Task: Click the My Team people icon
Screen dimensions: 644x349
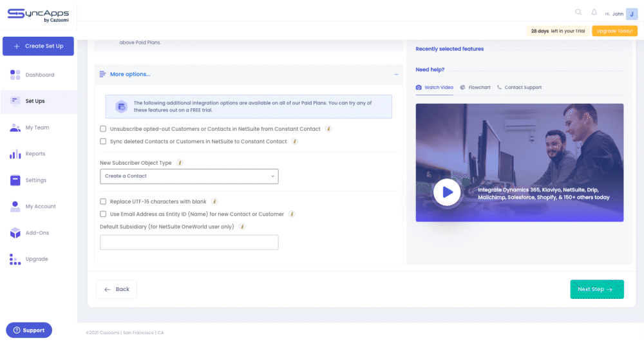Action: click(x=15, y=127)
